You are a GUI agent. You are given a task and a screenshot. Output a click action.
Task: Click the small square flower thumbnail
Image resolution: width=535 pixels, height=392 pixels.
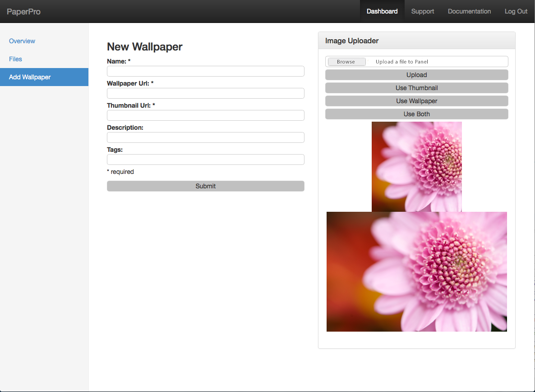tap(416, 166)
